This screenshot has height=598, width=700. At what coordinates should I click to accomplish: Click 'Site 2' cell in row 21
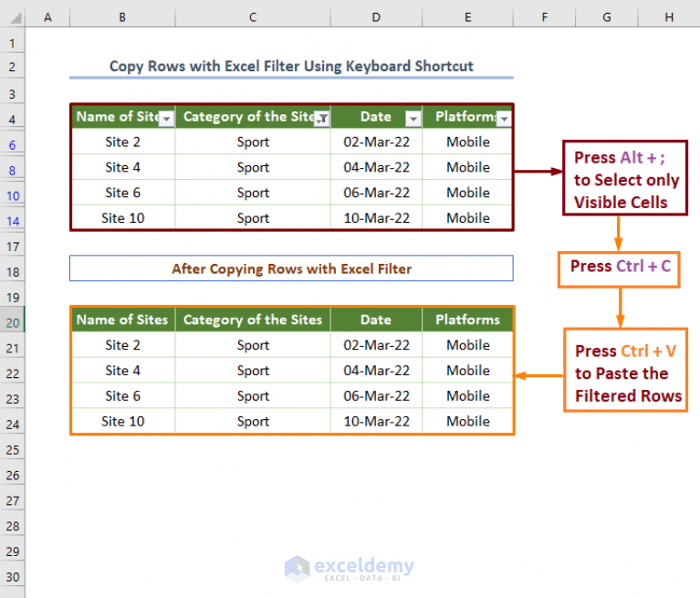(123, 345)
